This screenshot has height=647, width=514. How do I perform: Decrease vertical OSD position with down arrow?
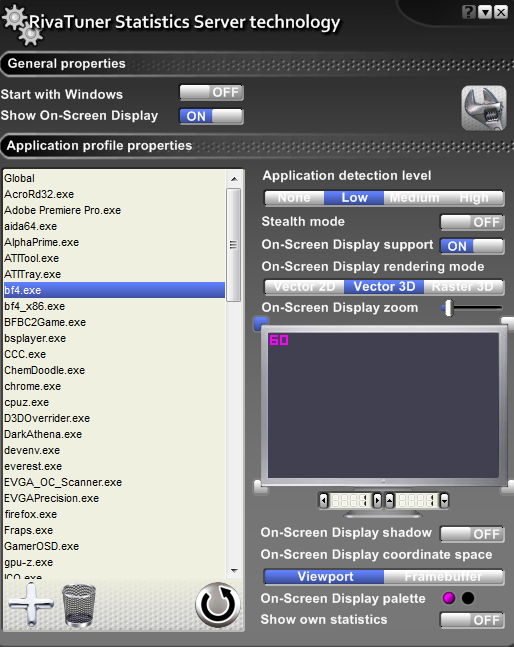click(444, 501)
